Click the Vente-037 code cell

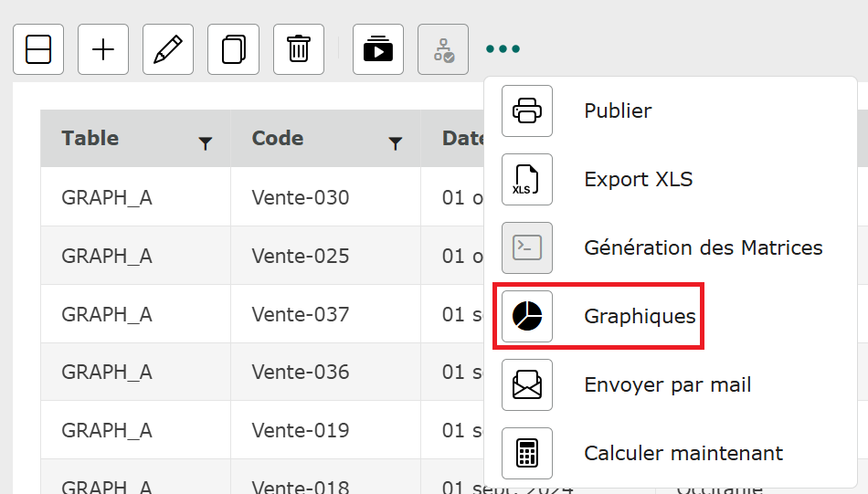point(301,314)
